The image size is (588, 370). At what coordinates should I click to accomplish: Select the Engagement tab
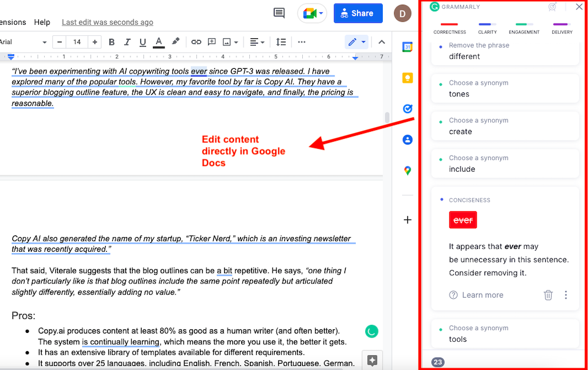click(524, 28)
